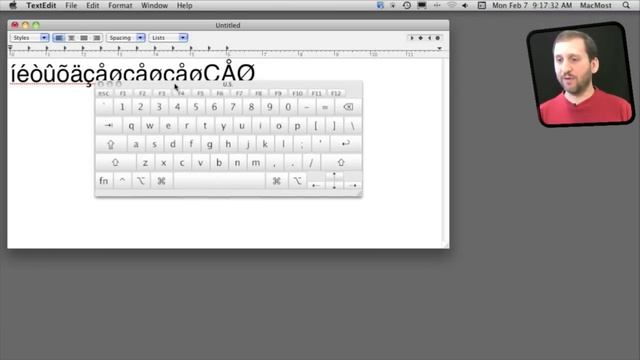Click the backslash key on Keyboard Viewer
This screenshot has width=640, height=360.
tap(353, 126)
